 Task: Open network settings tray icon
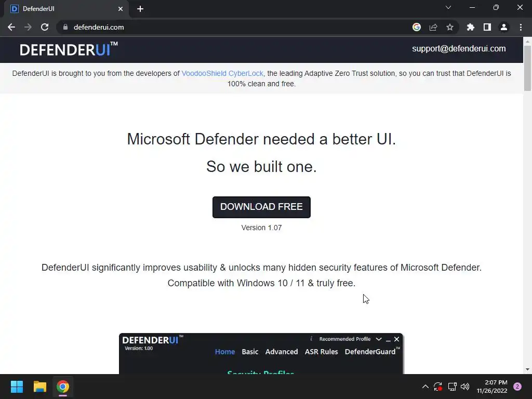pyautogui.click(x=452, y=387)
